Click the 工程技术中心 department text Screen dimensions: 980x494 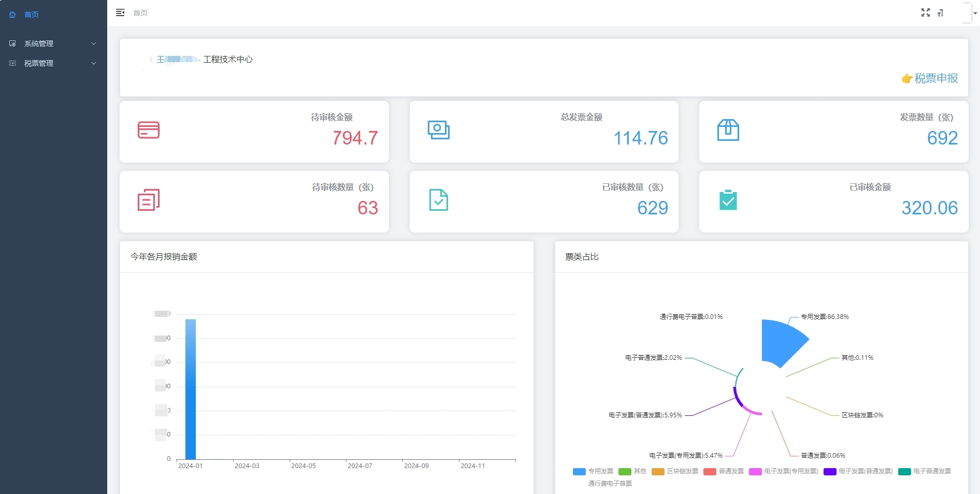228,60
